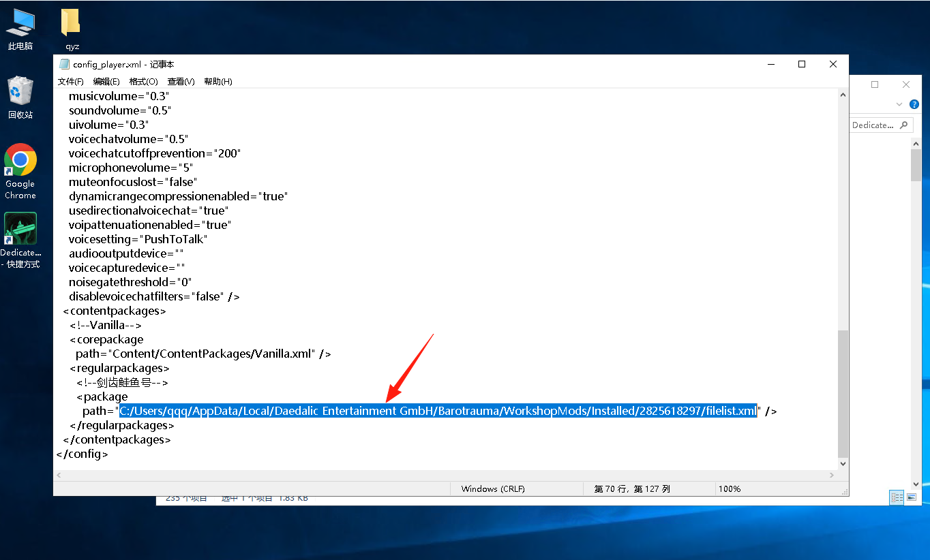Minimize the Notepad window
Screen dimensions: 930x560
coord(771,64)
